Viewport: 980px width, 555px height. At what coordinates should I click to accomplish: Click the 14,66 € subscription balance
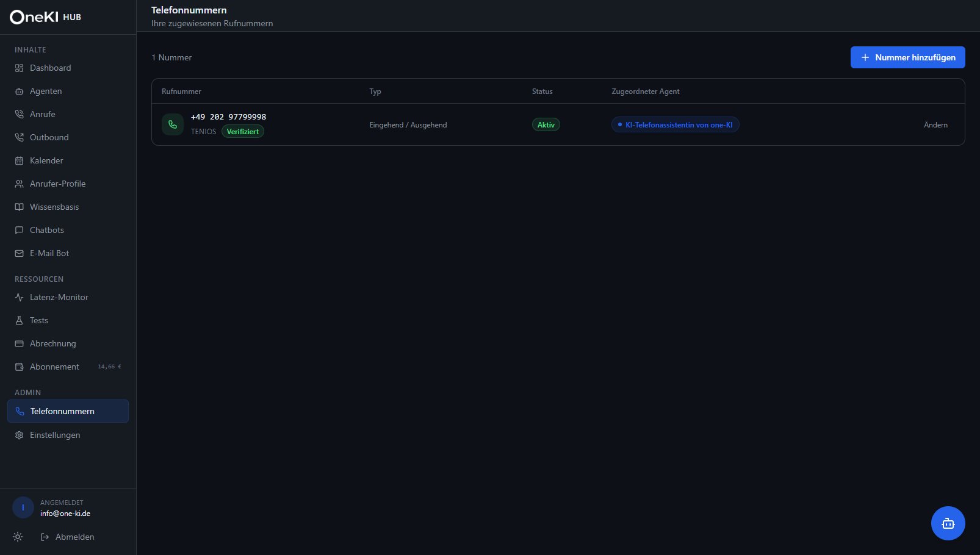[x=110, y=367]
